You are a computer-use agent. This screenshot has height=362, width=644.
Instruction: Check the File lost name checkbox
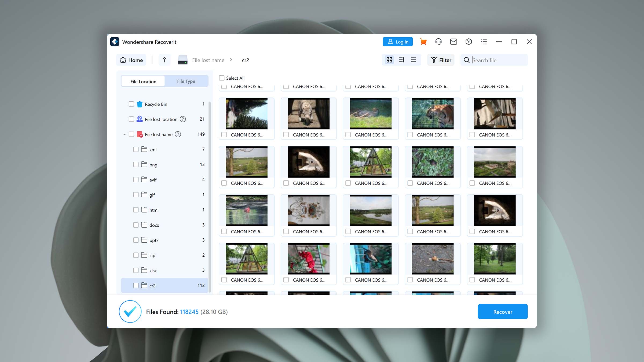pyautogui.click(x=131, y=134)
